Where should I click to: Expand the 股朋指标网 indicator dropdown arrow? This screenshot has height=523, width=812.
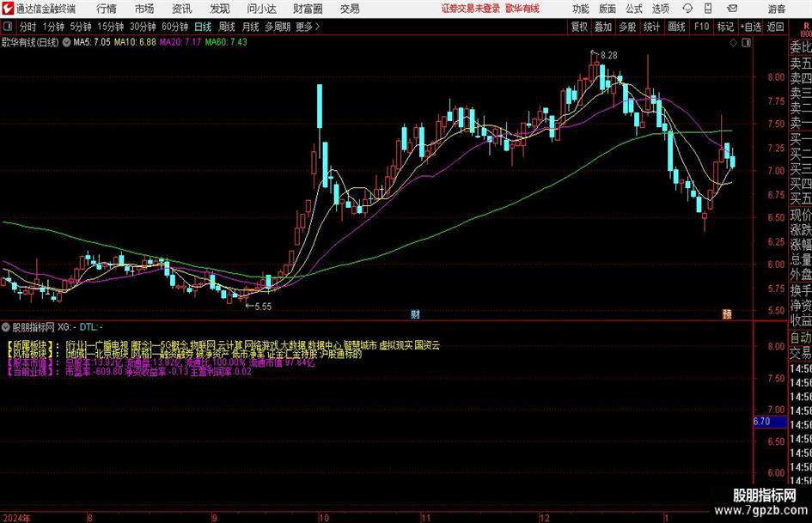click(x=6, y=326)
